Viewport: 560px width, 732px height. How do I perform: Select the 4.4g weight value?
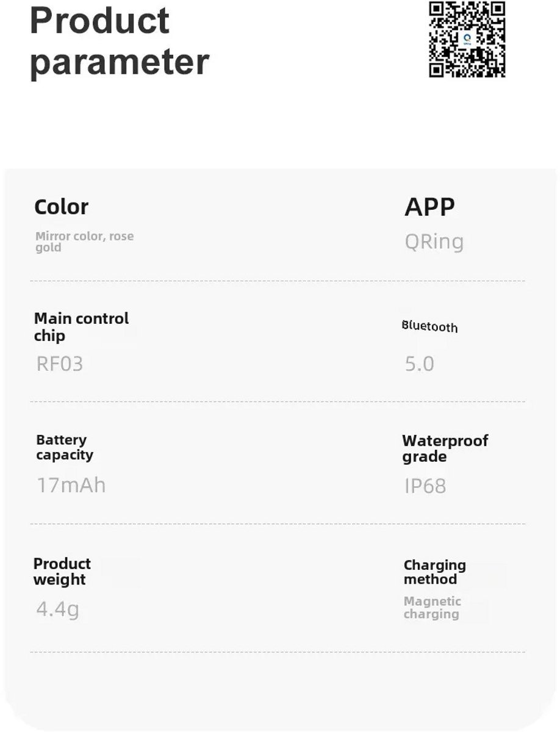coord(57,609)
